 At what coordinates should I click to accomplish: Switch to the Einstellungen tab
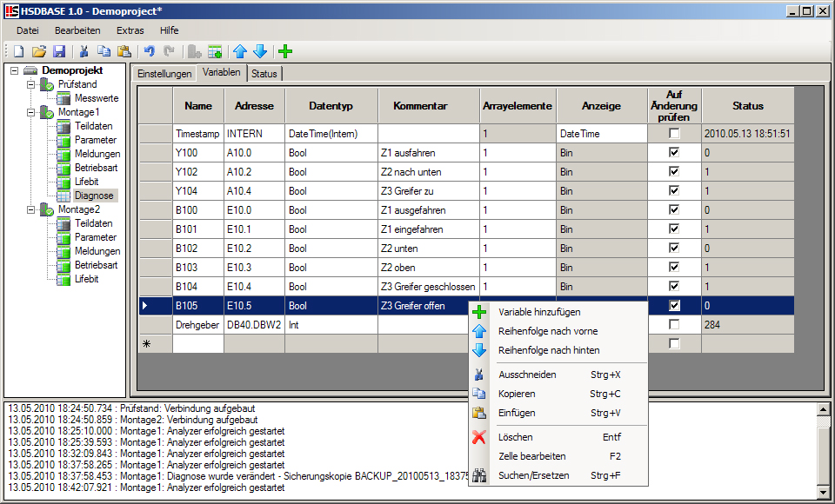(164, 74)
